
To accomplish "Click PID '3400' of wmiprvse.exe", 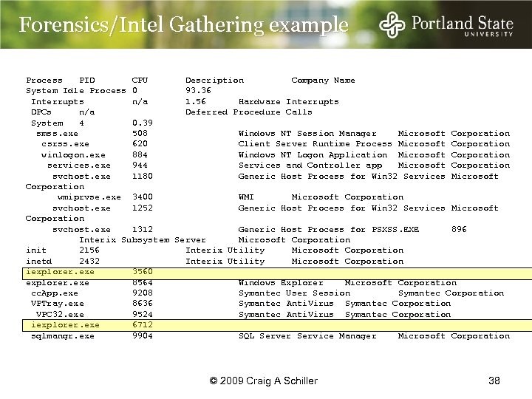I will [x=143, y=197].
